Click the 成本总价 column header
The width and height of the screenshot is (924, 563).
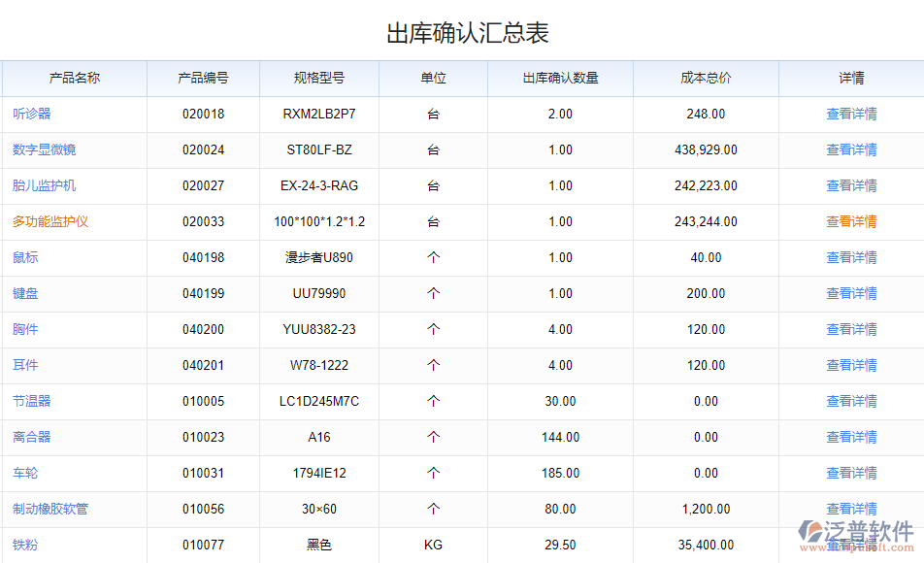pos(706,79)
